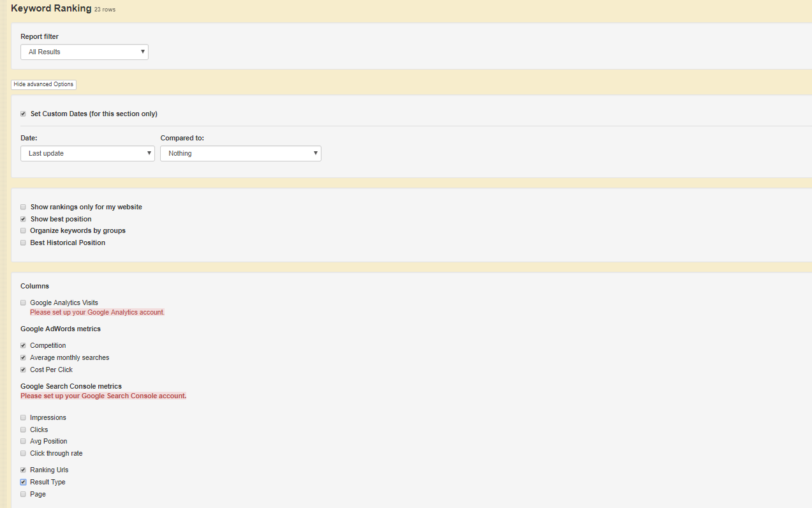The height and width of the screenshot is (508, 812).
Task: Uncheck the Ranking Urls checkbox
Action: point(24,470)
